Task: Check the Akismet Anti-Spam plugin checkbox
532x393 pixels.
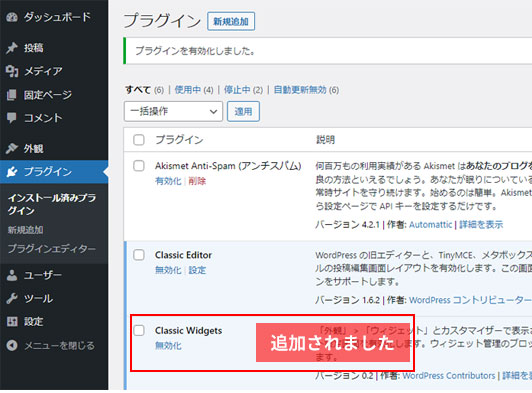Action: 139,166
